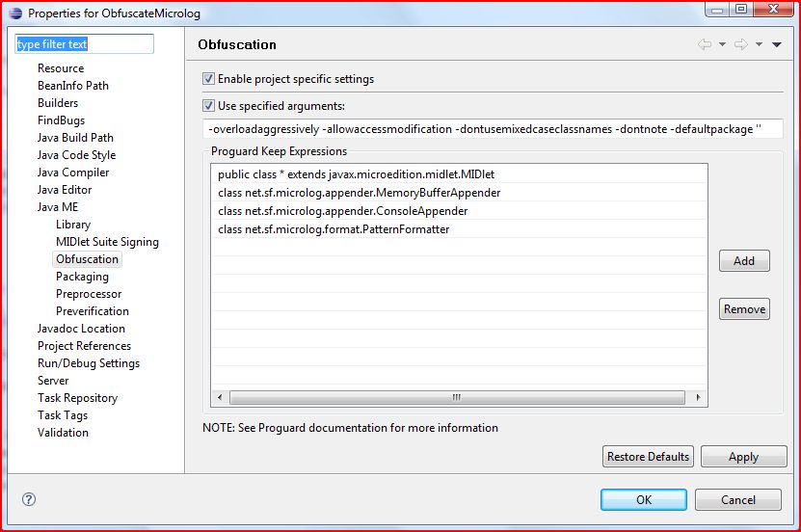The width and height of the screenshot is (801, 532).
Task: Select Resource in the properties tree
Action: [61, 67]
